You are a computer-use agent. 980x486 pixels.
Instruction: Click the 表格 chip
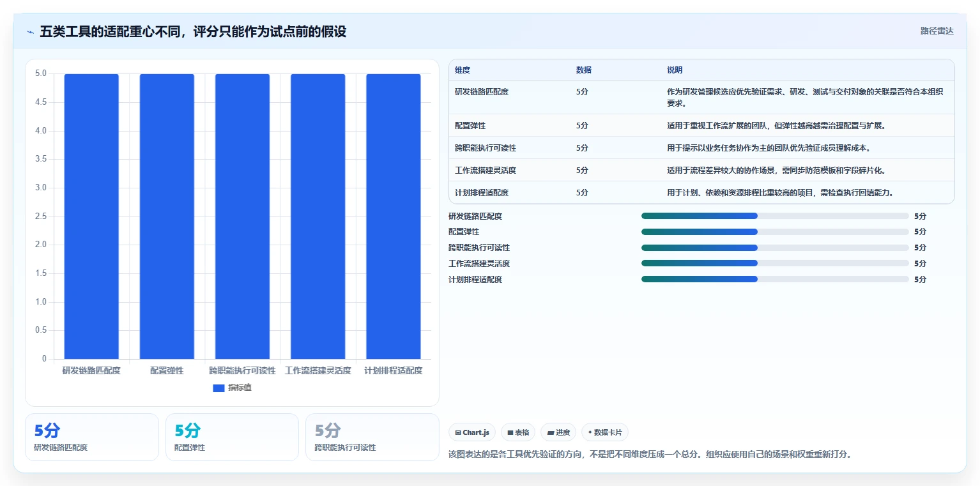click(518, 432)
